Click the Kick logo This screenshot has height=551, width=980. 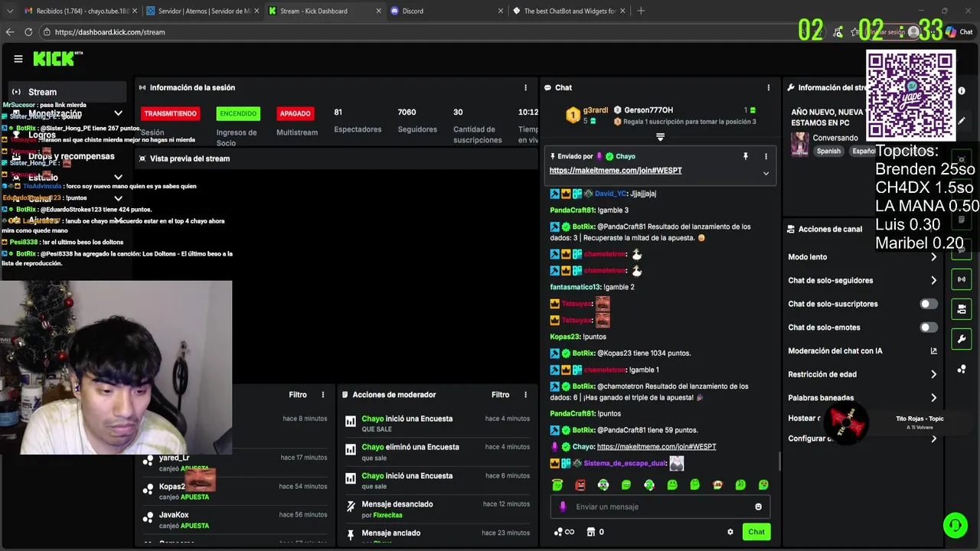[57, 58]
